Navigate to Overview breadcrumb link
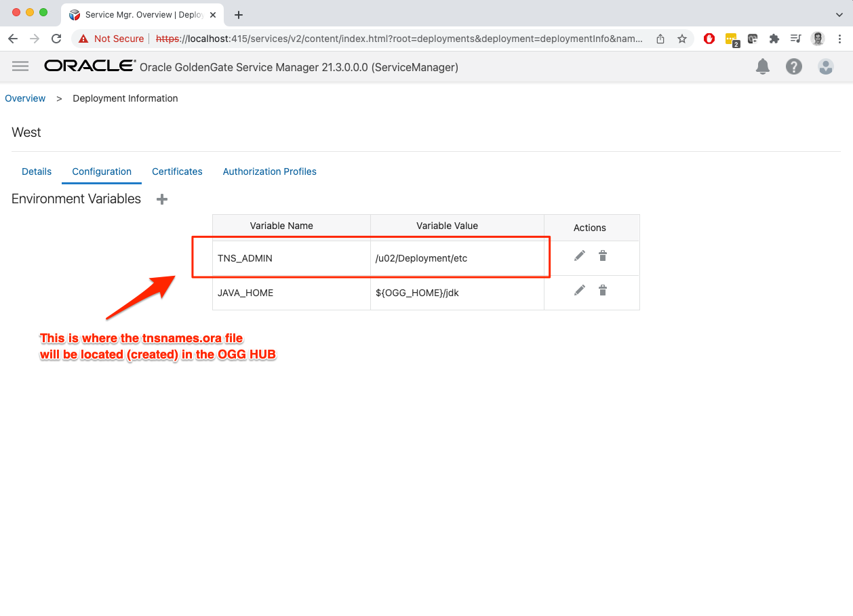The image size is (853, 616). pyautogui.click(x=25, y=98)
